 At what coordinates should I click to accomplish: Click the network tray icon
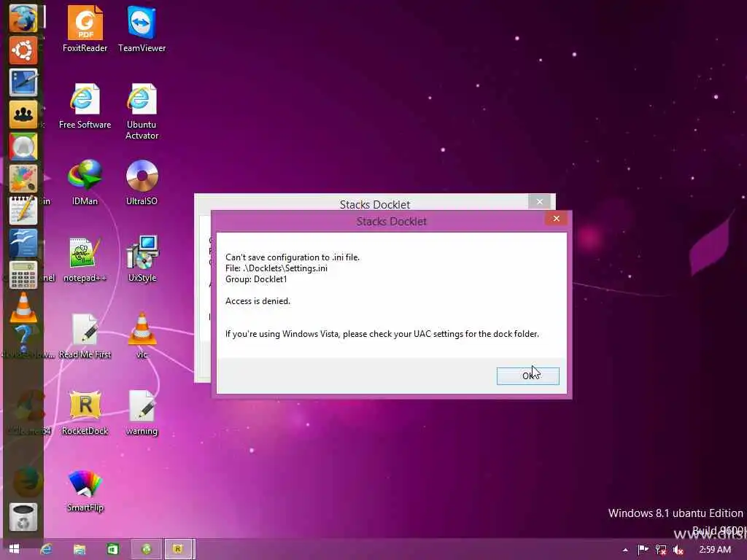click(x=661, y=550)
